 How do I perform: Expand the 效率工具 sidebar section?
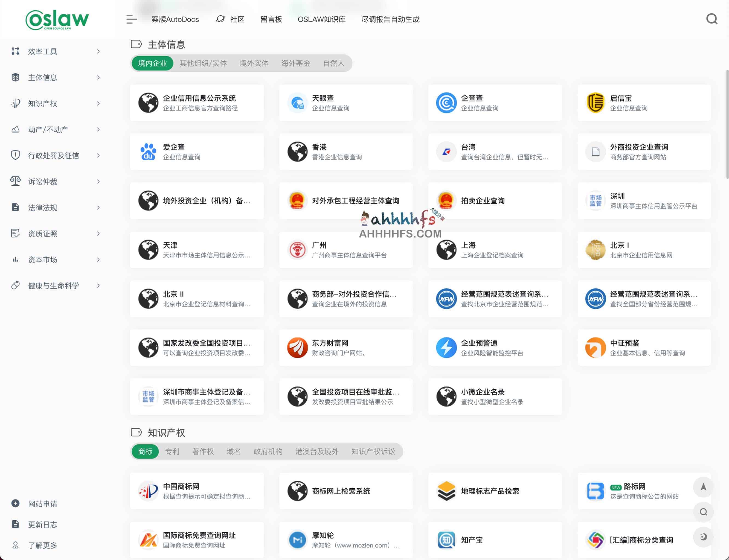click(x=55, y=51)
